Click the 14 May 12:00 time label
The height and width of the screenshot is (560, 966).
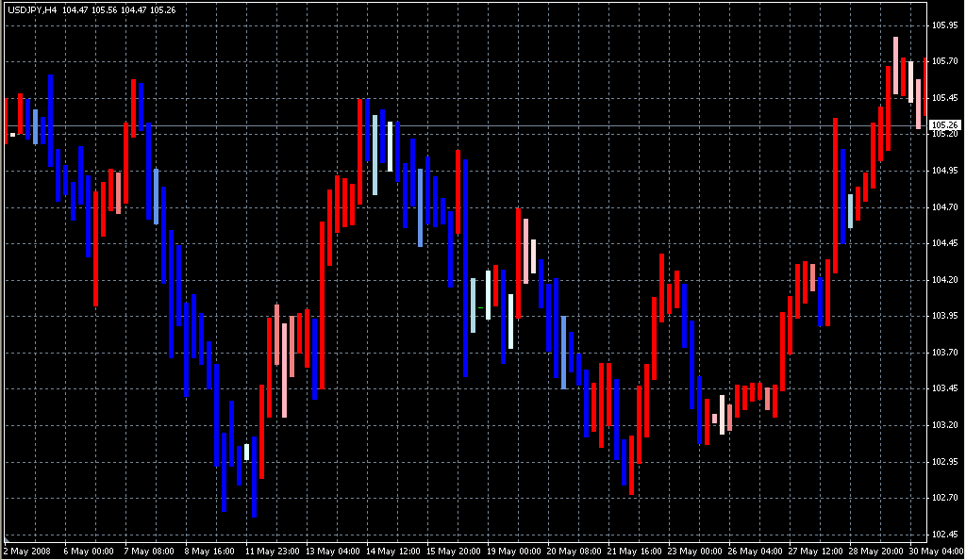393,552
